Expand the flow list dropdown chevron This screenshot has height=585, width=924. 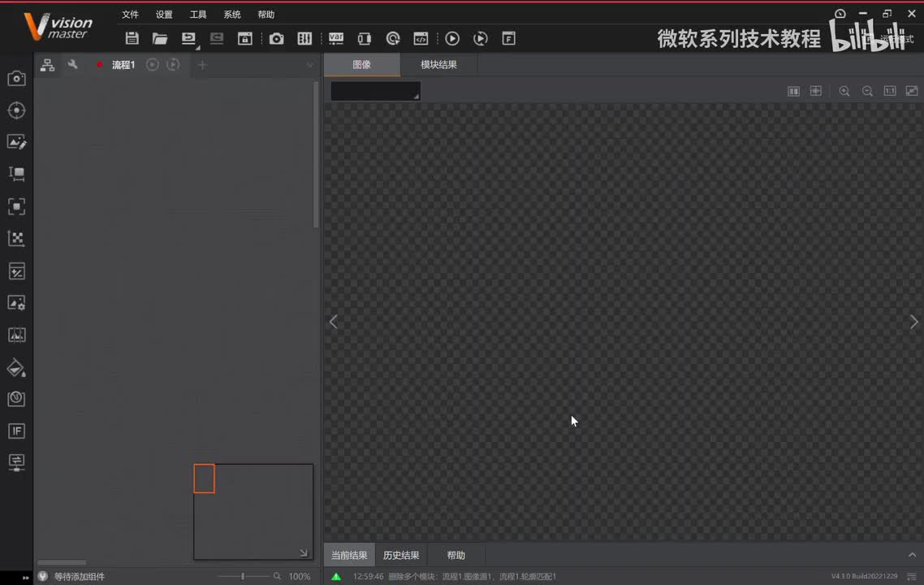point(310,65)
